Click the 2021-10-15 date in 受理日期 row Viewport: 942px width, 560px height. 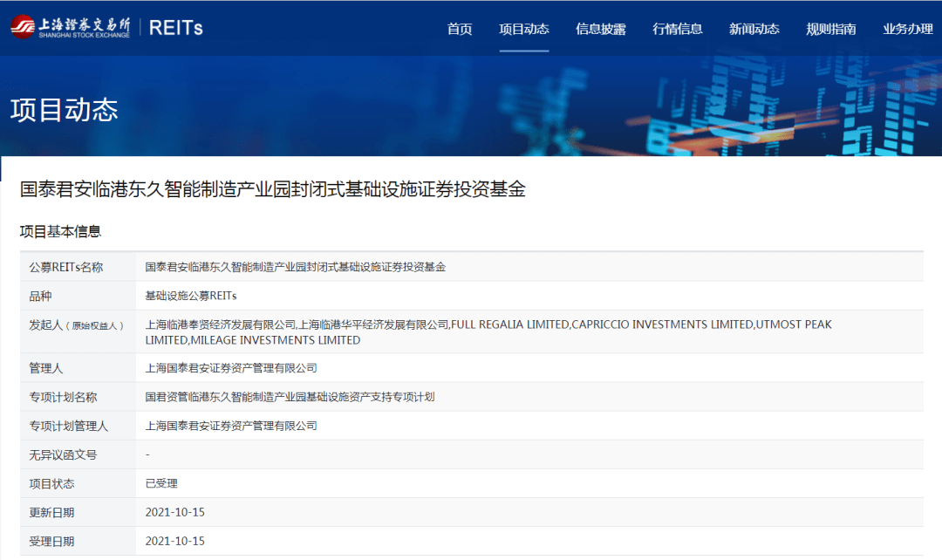[x=174, y=541]
